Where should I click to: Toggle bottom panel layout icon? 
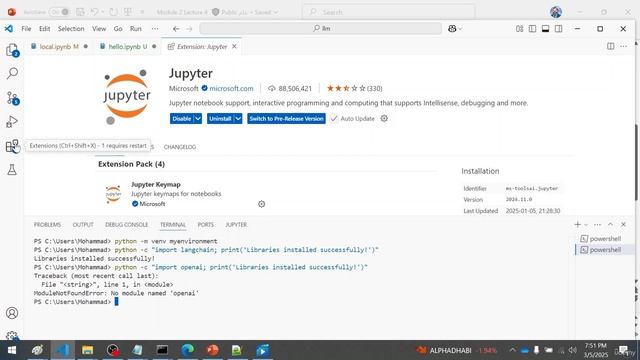pos(545,29)
